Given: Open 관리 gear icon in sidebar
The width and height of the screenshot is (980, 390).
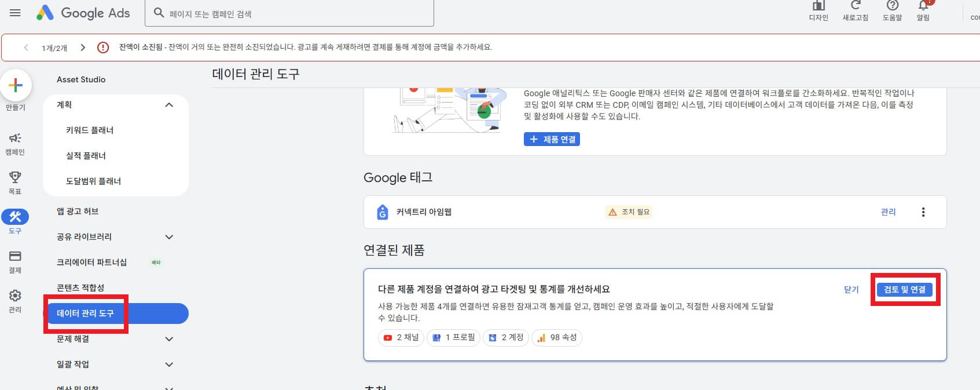Looking at the screenshot, I should point(15,296).
